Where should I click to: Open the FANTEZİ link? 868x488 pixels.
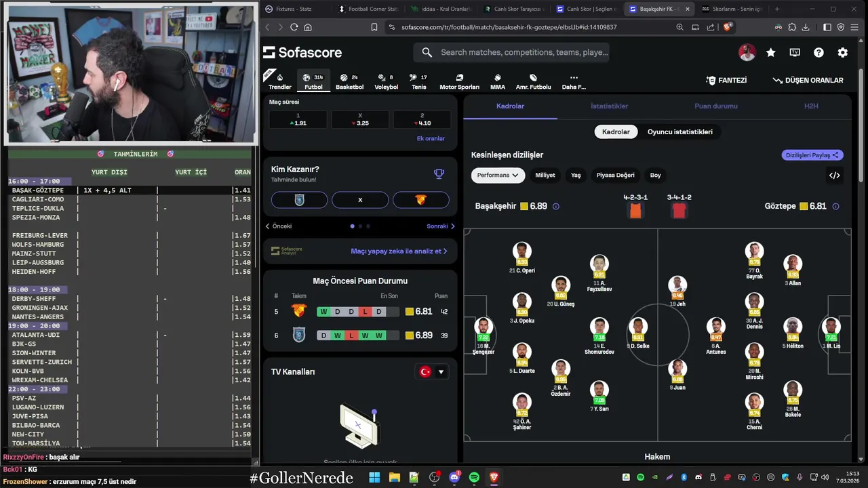[x=726, y=80]
